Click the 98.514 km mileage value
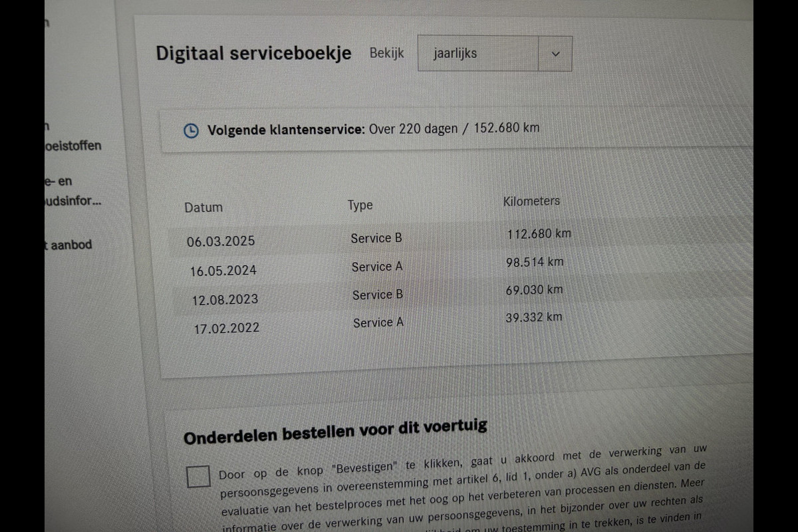Screen dimensions: 798x532 click(535, 262)
